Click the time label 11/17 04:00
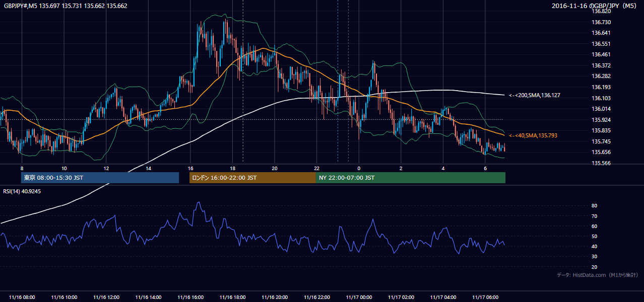This screenshot has height=302, width=644. click(x=443, y=297)
